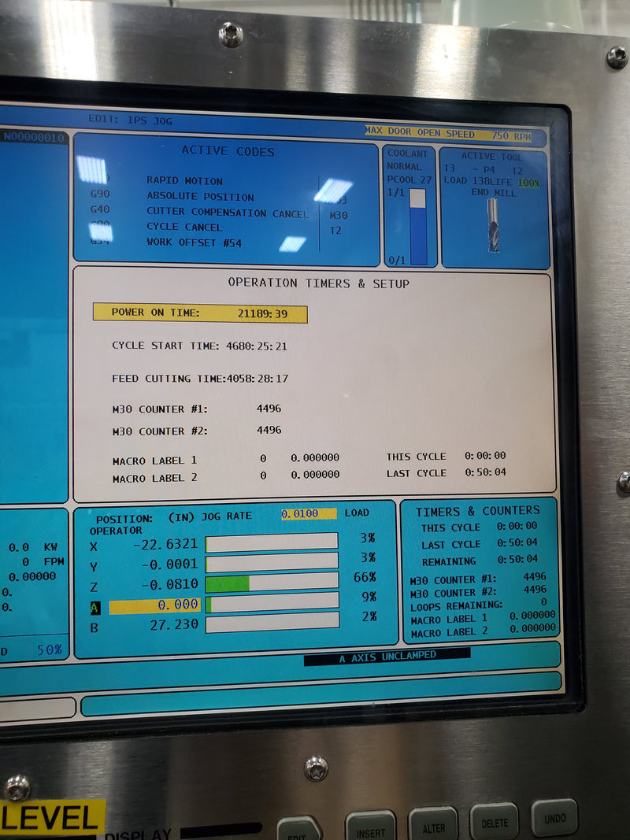This screenshot has height=840, width=630.
Task: Click the 50% override value at bottom left
Action: tap(50, 650)
